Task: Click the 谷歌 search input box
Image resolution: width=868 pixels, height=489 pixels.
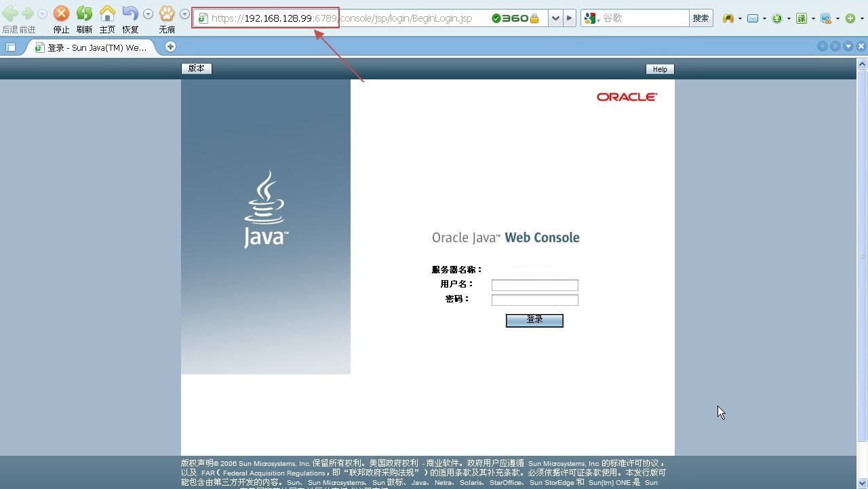Action: pos(645,18)
